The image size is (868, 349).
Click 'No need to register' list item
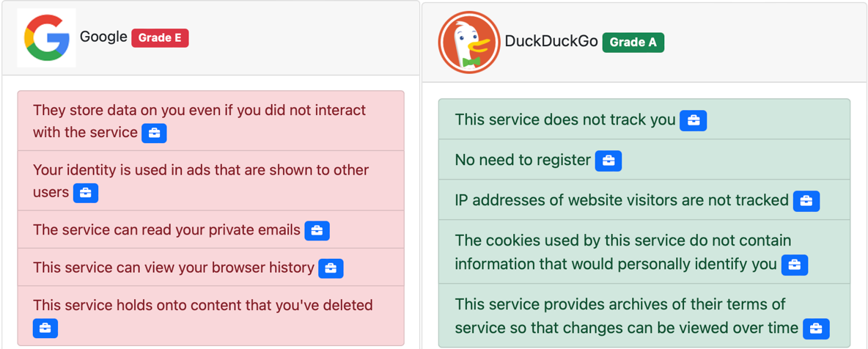tap(523, 160)
